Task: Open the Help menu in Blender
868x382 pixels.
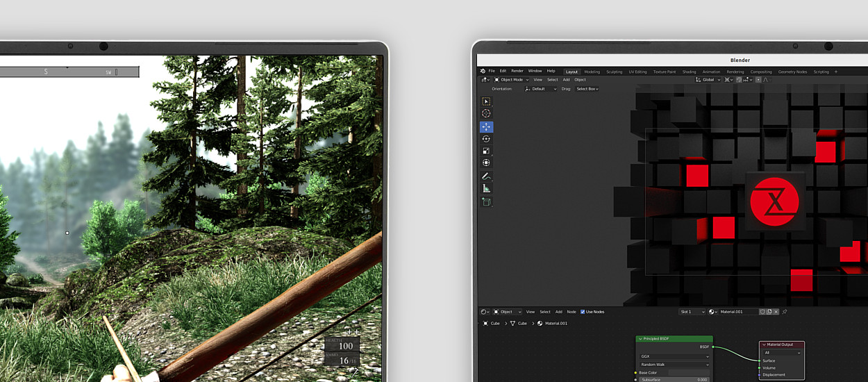Action: pyautogui.click(x=551, y=71)
